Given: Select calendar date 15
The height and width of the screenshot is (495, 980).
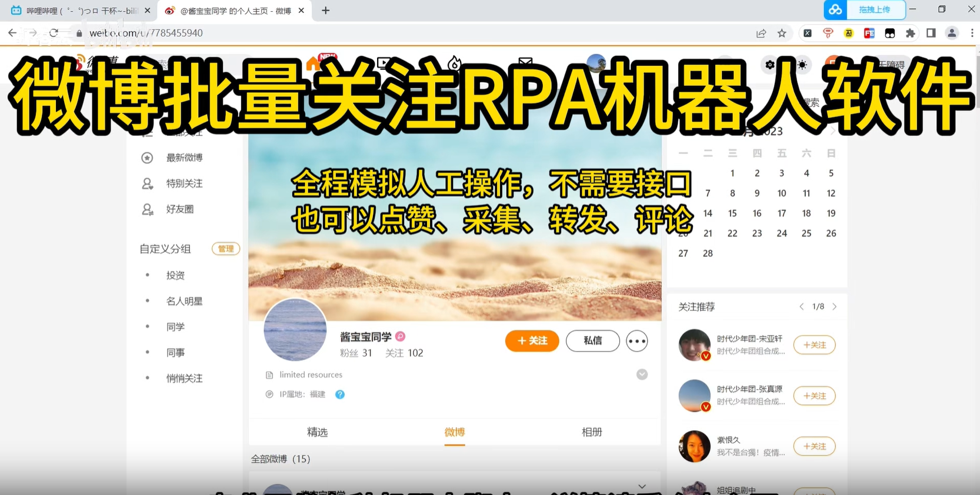Looking at the screenshot, I should [732, 213].
